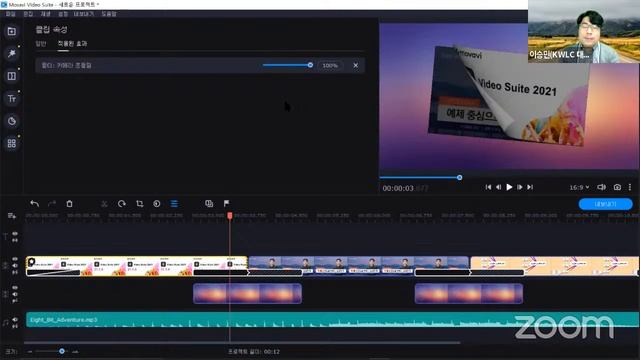
Task: Open the Transition wizard icon
Action: tap(209, 203)
